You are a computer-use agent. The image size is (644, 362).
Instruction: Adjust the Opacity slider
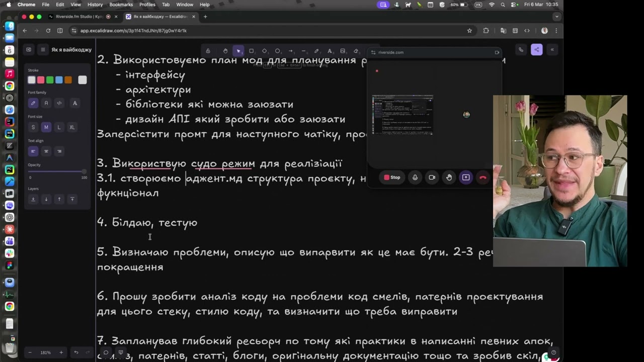pyautogui.click(x=57, y=172)
